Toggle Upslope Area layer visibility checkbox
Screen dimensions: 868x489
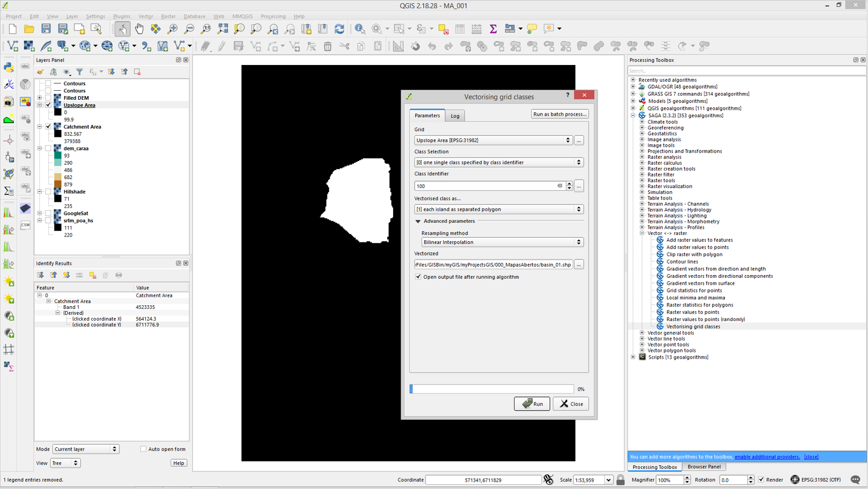pos(49,105)
